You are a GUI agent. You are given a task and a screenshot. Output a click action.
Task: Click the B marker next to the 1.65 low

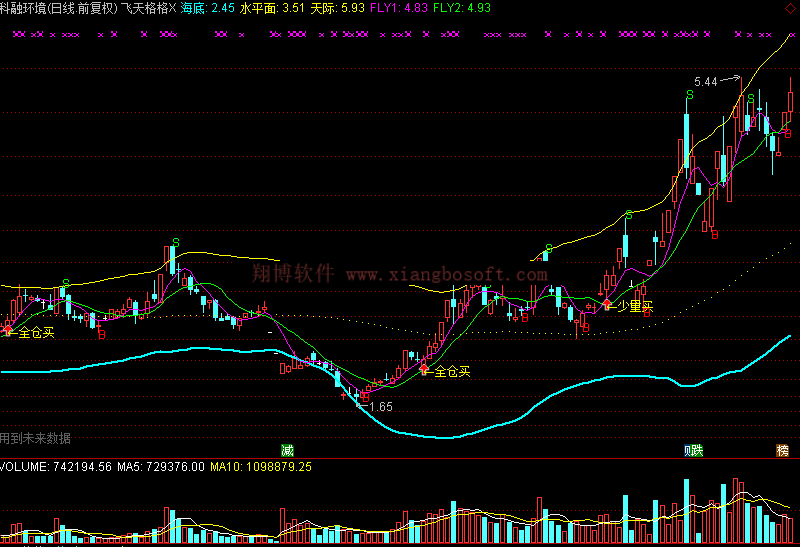click(x=365, y=397)
